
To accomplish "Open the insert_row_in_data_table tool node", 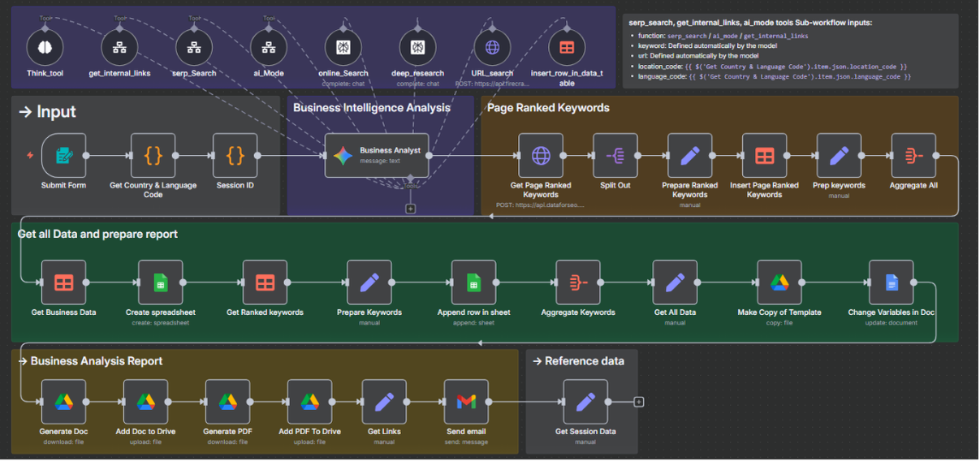I will point(567,47).
